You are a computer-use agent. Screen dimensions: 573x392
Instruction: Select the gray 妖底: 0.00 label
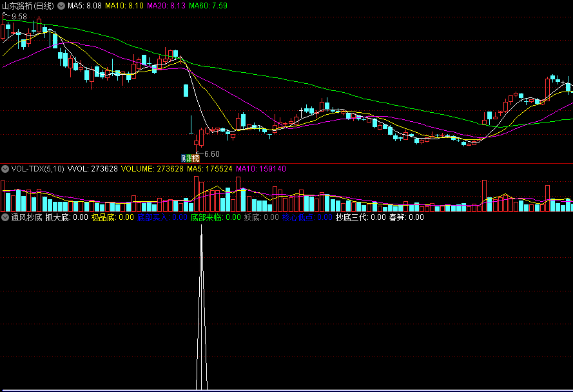click(x=261, y=217)
